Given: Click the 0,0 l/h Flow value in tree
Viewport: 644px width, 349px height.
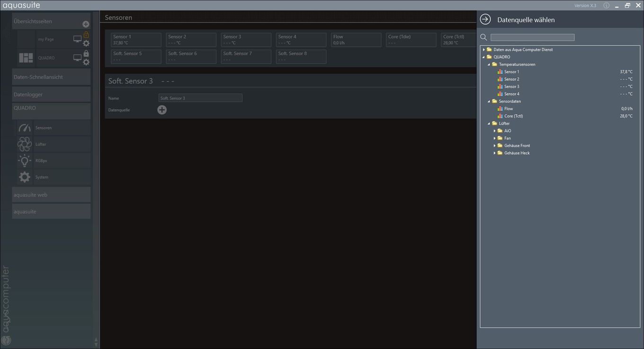Looking at the screenshot, I should (626, 108).
